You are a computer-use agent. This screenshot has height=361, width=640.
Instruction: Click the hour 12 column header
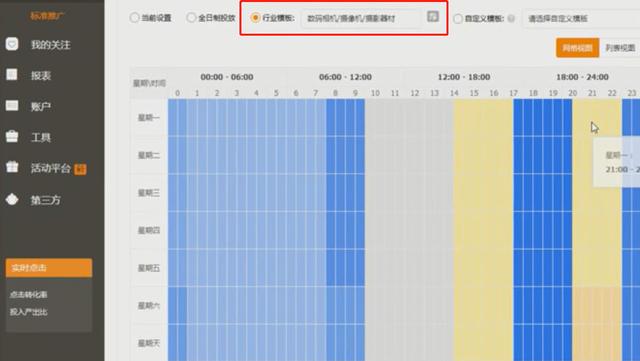pos(415,93)
